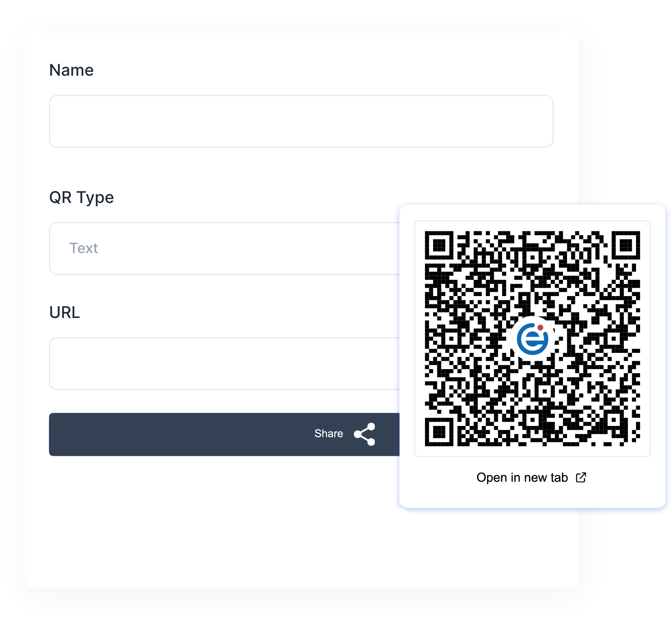Click the bottom-right corner of the QR code
Viewport: 672px width, 622px height.
(636, 442)
